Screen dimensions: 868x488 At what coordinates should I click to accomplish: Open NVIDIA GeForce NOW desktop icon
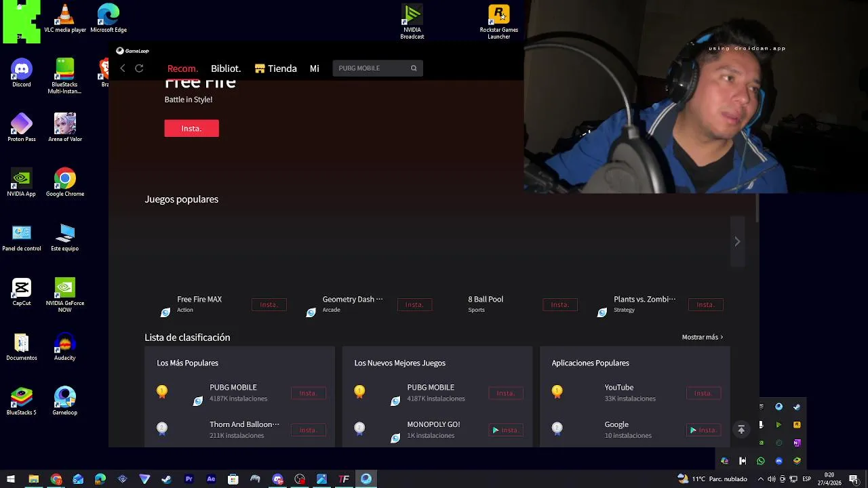tap(65, 295)
